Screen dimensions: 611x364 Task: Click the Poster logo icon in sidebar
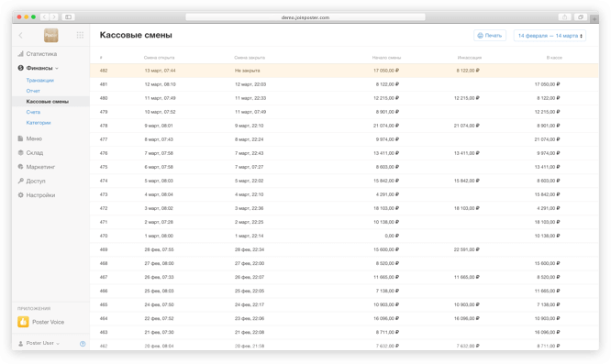50,36
